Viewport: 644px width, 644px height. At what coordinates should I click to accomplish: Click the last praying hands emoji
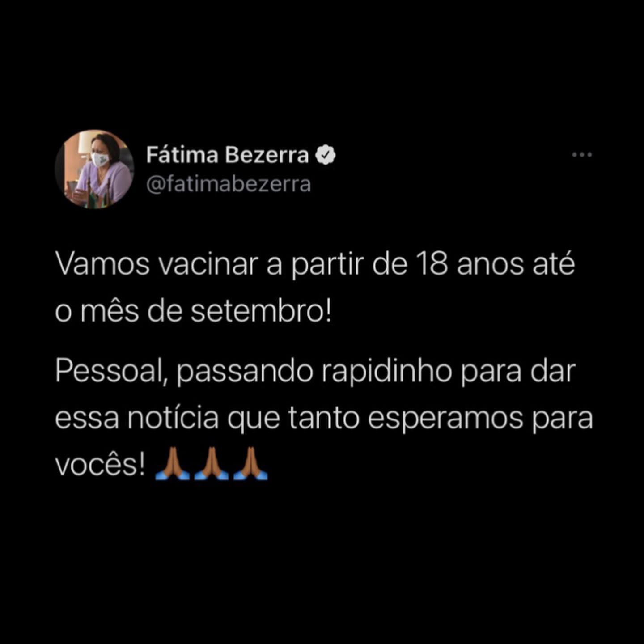tap(250, 464)
